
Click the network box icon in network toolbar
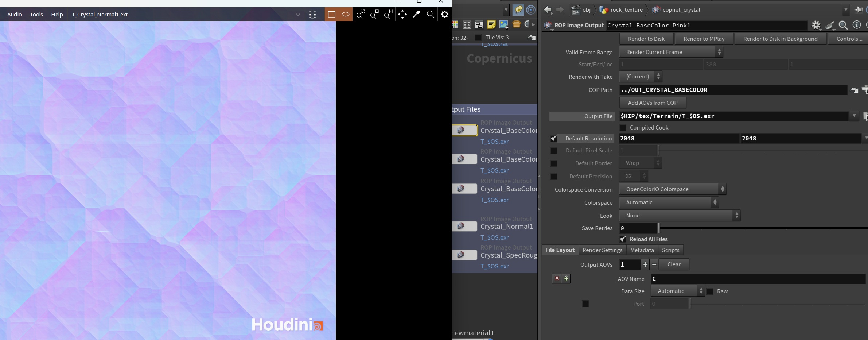[x=479, y=25]
